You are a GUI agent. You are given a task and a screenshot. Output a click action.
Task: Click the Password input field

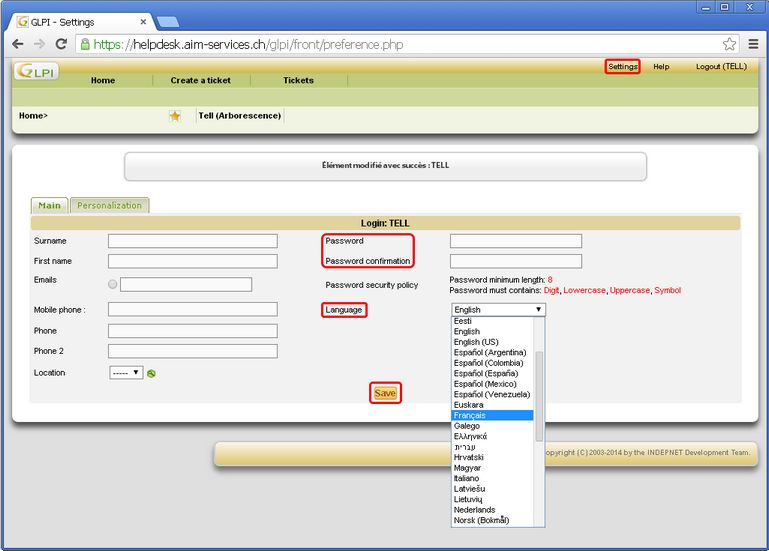515,241
